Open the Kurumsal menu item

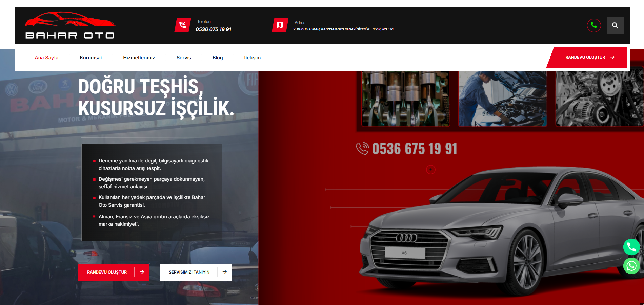point(91,58)
